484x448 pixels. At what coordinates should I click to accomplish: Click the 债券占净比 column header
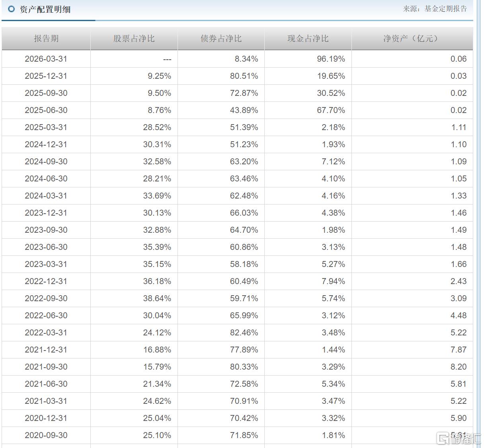click(x=221, y=39)
